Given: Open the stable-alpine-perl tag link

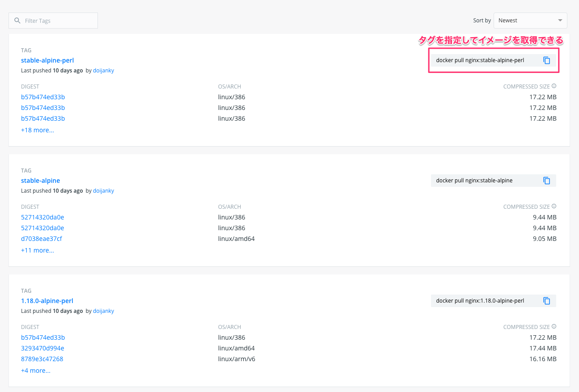Looking at the screenshot, I should [47, 60].
